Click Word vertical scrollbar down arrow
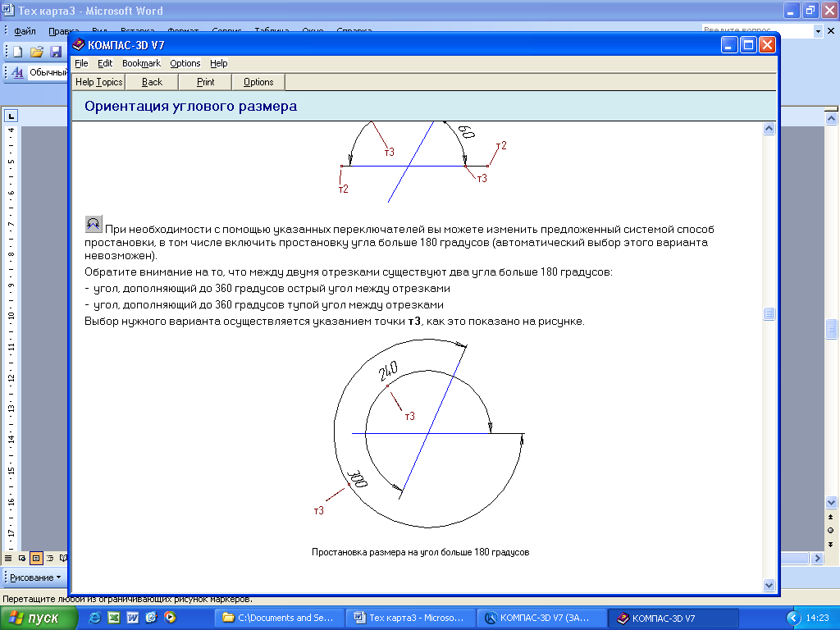The height and width of the screenshot is (630, 840). [831, 503]
